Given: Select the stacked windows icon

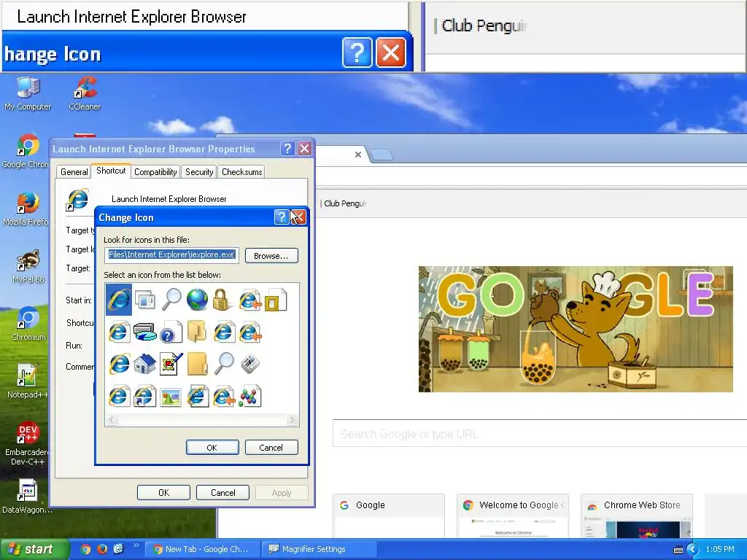Looking at the screenshot, I should [144, 300].
